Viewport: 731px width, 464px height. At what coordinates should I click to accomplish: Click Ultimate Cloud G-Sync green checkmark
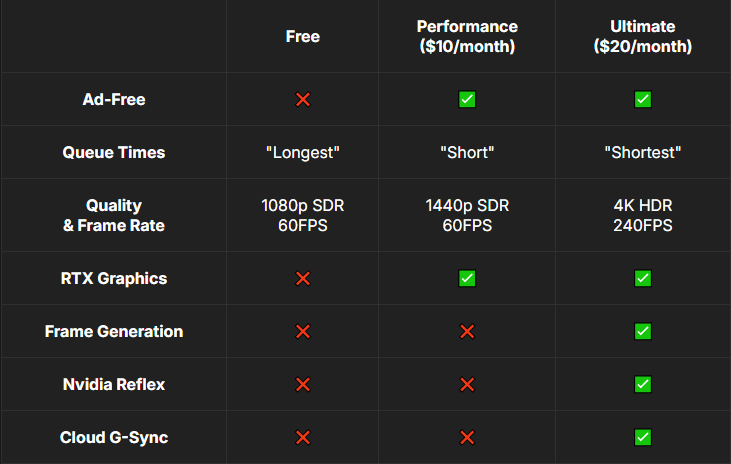click(643, 437)
